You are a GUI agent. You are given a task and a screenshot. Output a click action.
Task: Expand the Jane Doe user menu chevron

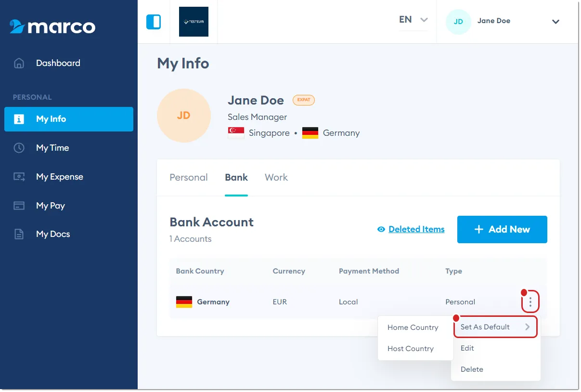555,22
